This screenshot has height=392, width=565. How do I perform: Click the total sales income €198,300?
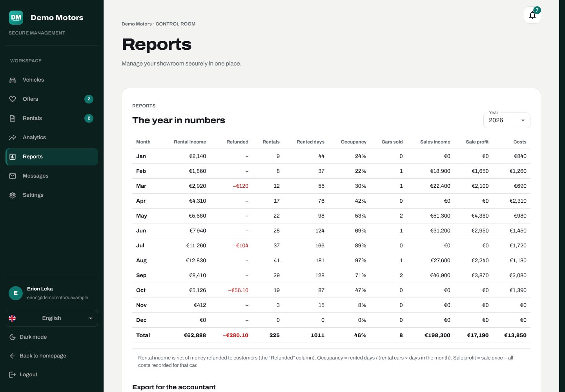tap(437, 336)
